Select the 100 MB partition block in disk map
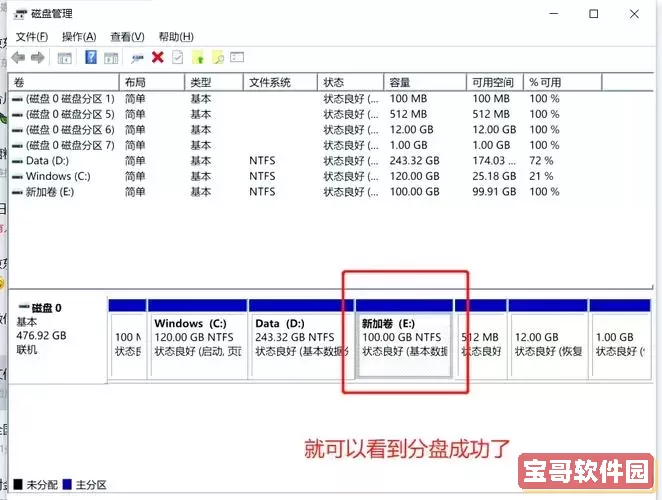The height and width of the screenshot is (500, 662). (x=128, y=338)
